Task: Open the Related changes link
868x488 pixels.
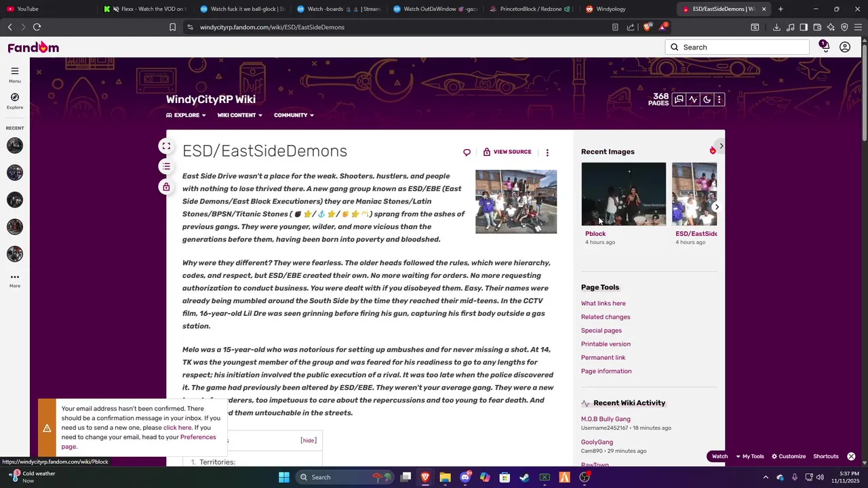Action: pyautogui.click(x=606, y=317)
